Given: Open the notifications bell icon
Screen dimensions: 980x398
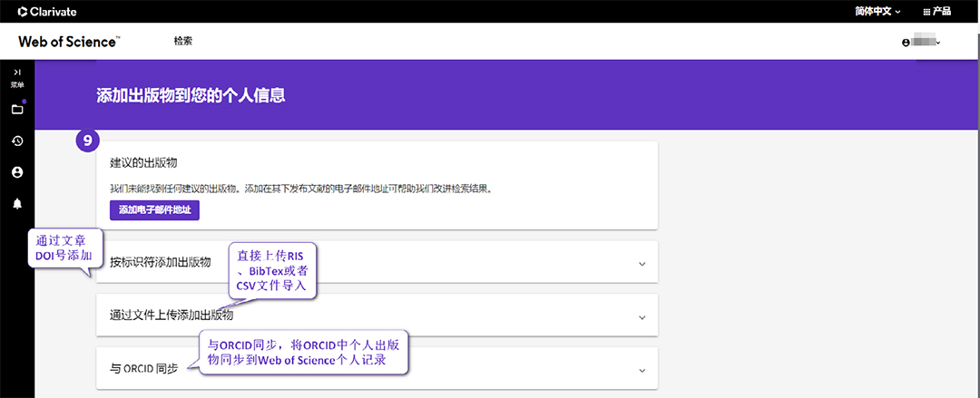Looking at the screenshot, I should point(17,204).
